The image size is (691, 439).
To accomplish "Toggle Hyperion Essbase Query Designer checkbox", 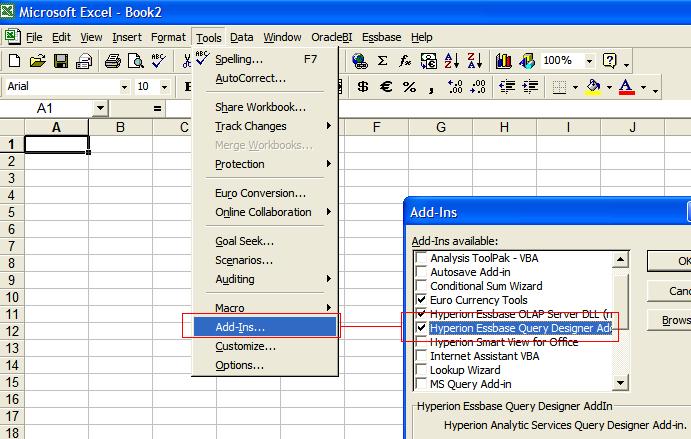I will click(422, 328).
